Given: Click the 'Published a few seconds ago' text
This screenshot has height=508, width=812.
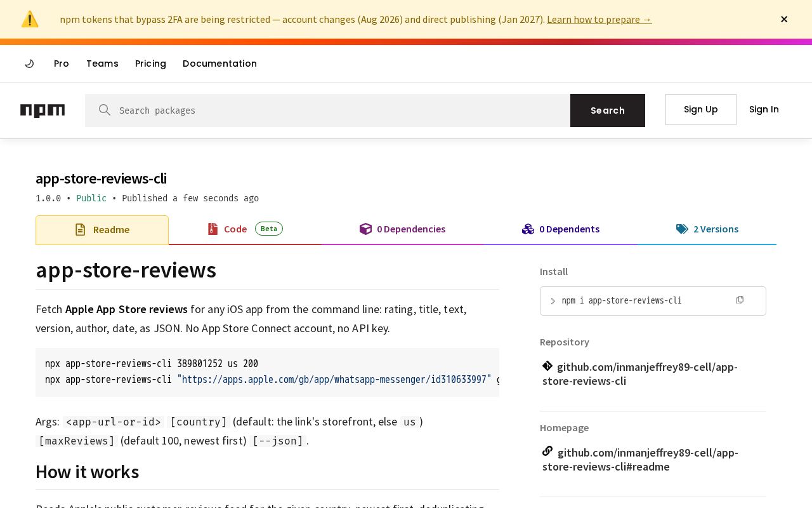Looking at the screenshot, I should 190,198.
